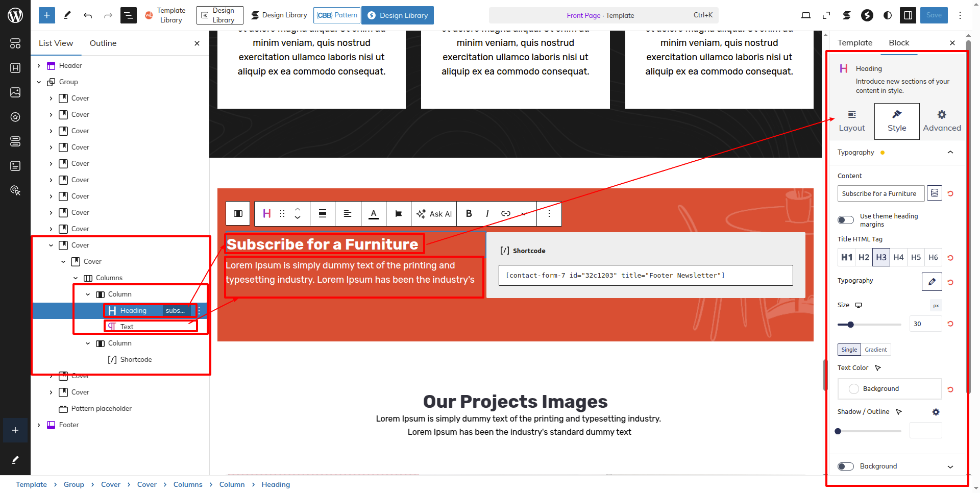Open the Advanced tab in block settings
This screenshot has height=493, width=980.
tap(941, 121)
